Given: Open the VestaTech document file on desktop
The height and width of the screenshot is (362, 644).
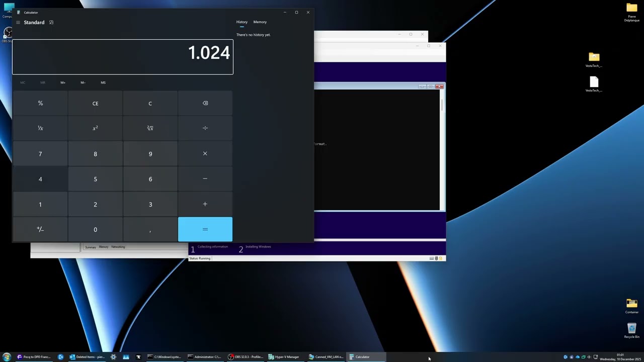Looking at the screenshot, I should click(x=594, y=84).
